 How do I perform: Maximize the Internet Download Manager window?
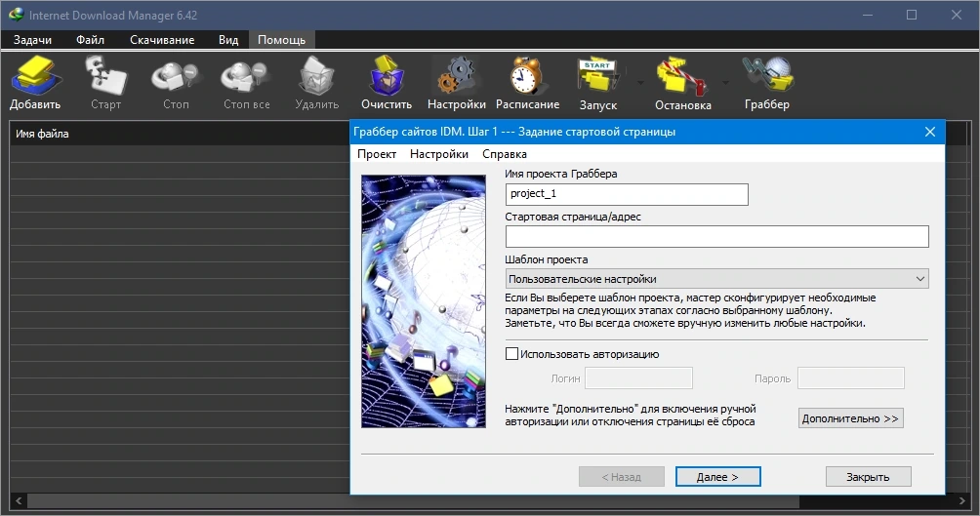912,15
